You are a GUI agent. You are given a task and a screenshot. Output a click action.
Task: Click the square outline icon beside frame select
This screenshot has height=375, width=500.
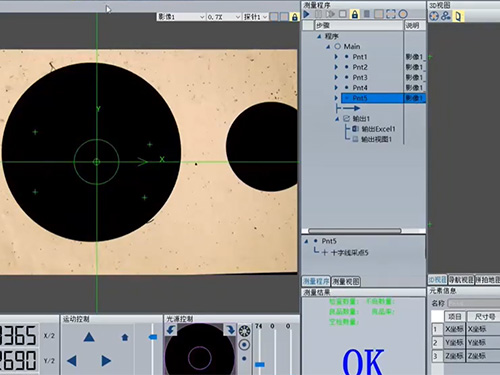pos(379,14)
